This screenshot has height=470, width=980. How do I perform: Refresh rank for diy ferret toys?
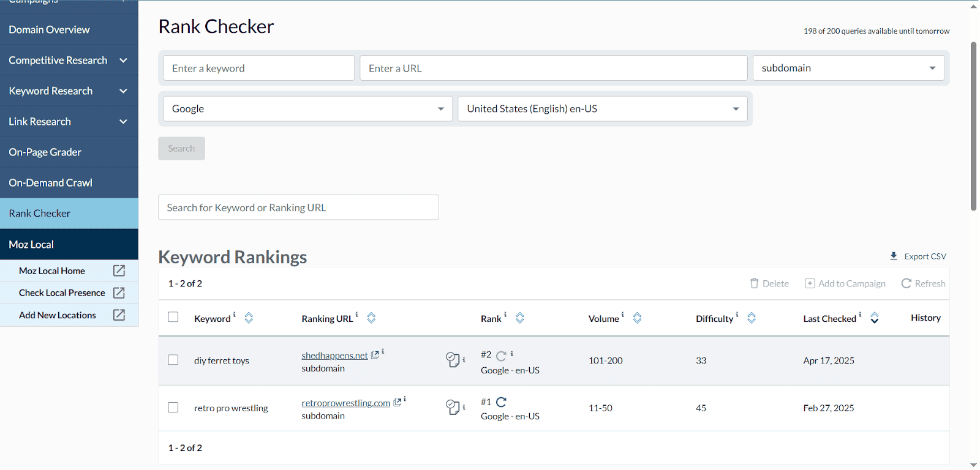point(501,356)
